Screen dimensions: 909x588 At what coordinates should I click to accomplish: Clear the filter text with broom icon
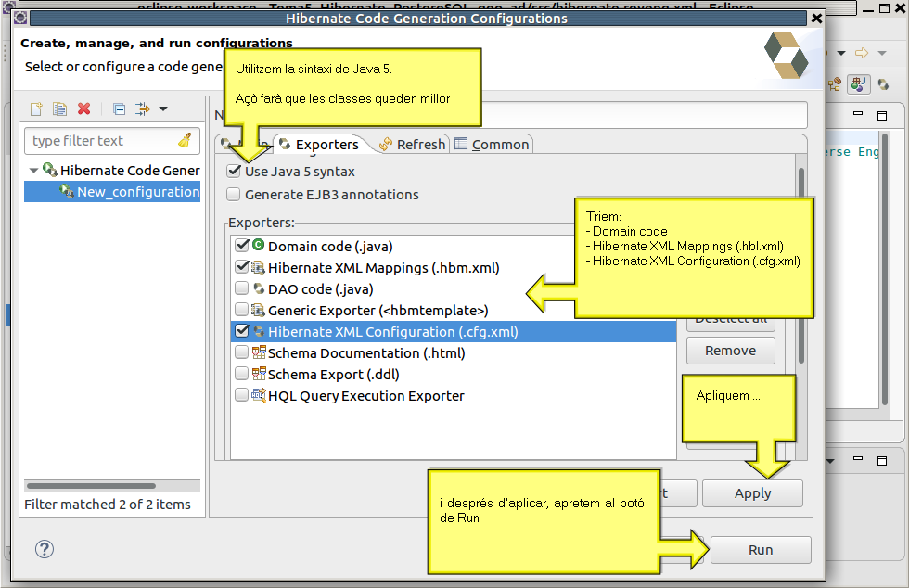coord(185,141)
